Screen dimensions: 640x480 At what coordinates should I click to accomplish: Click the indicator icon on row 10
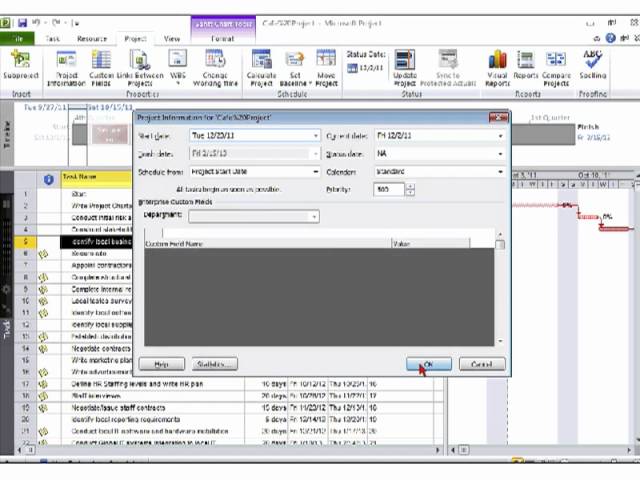pos(43,302)
